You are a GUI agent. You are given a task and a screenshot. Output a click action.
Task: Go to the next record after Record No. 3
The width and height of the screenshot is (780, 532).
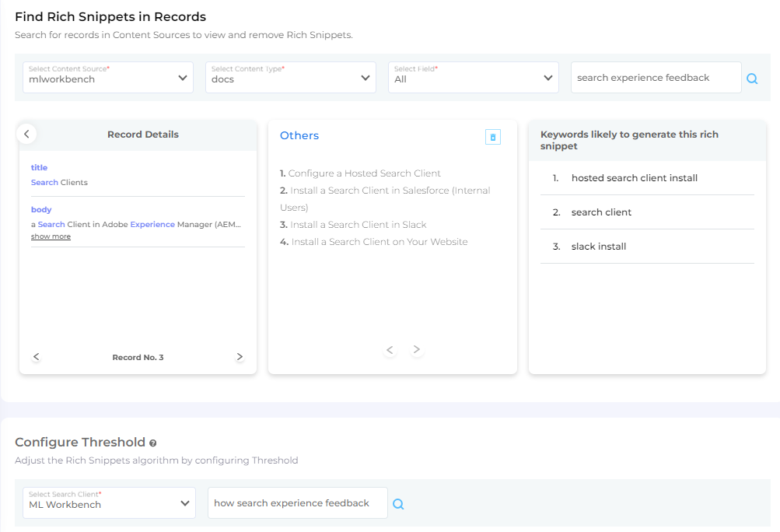tap(240, 357)
